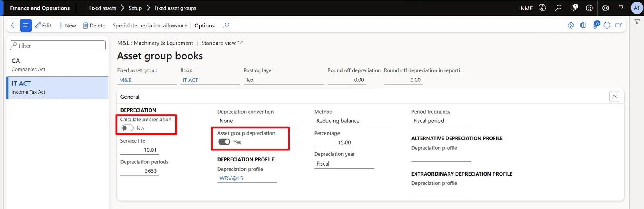Open feedback smiley icon
This screenshot has height=209, width=644.
coord(589,8)
